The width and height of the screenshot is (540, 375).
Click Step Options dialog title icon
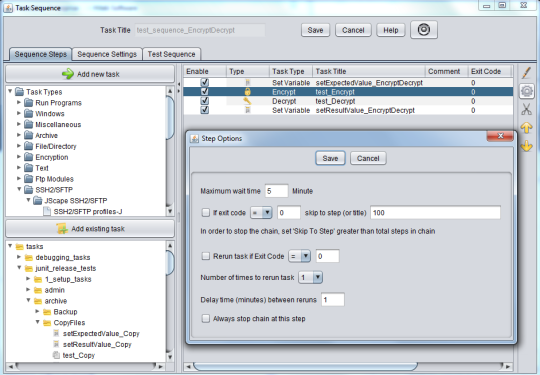click(195, 138)
